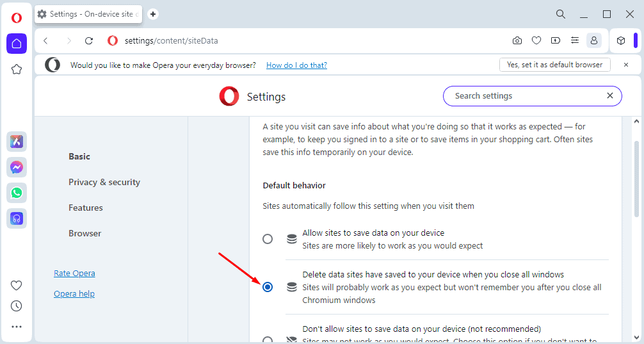Click the Opera logo beside Settings title
Viewport: 644px width, 344px height.
click(x=229, y=96)
